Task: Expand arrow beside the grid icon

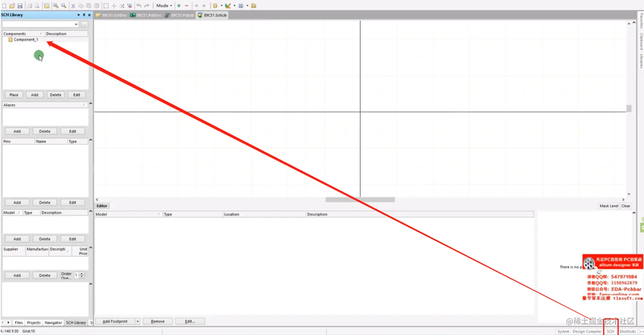Action: pos(247,6)
